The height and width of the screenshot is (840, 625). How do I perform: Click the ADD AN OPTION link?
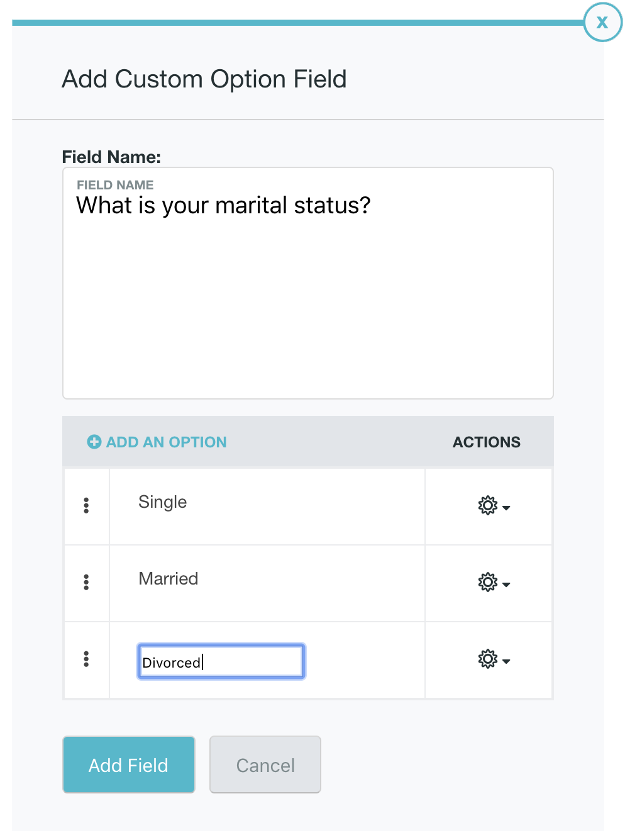click(x=166, y=442)
